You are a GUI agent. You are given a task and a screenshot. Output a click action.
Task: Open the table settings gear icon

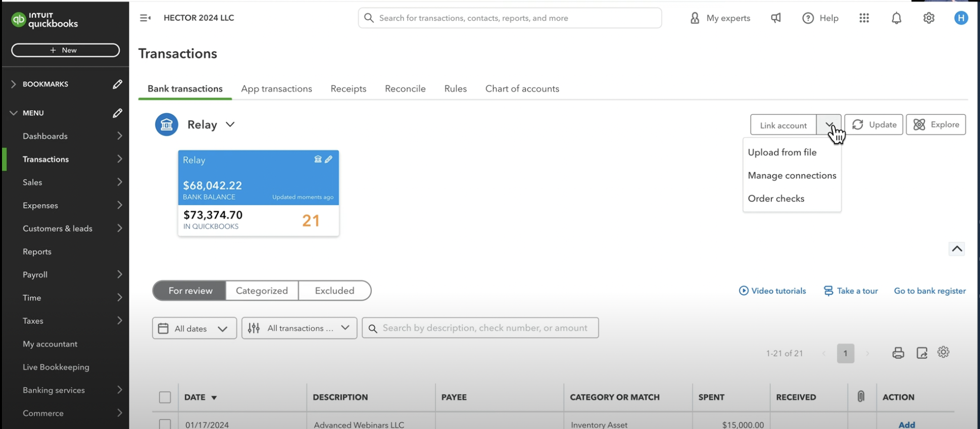pos(943,352)
